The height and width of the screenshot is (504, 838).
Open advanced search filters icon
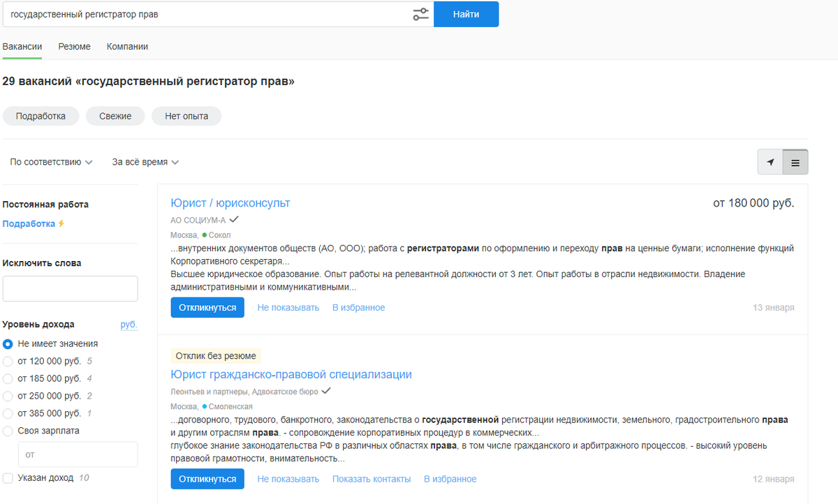[x=420, y=14]
